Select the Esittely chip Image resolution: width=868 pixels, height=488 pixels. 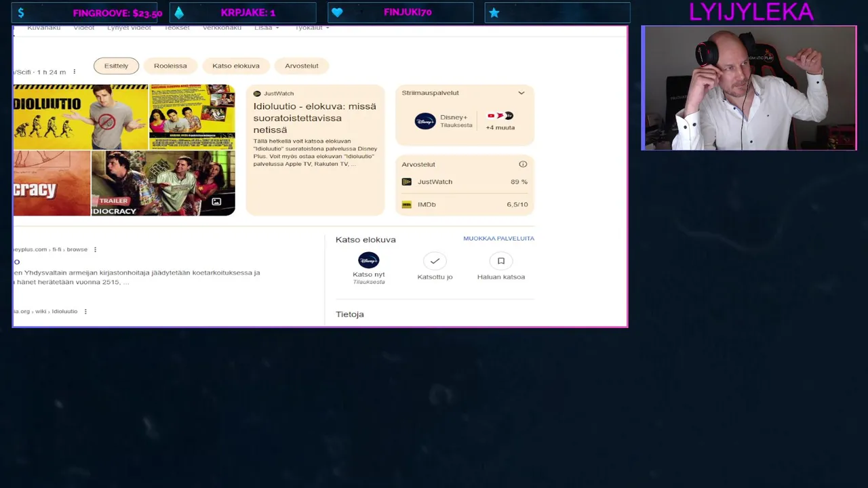point(116,66)
